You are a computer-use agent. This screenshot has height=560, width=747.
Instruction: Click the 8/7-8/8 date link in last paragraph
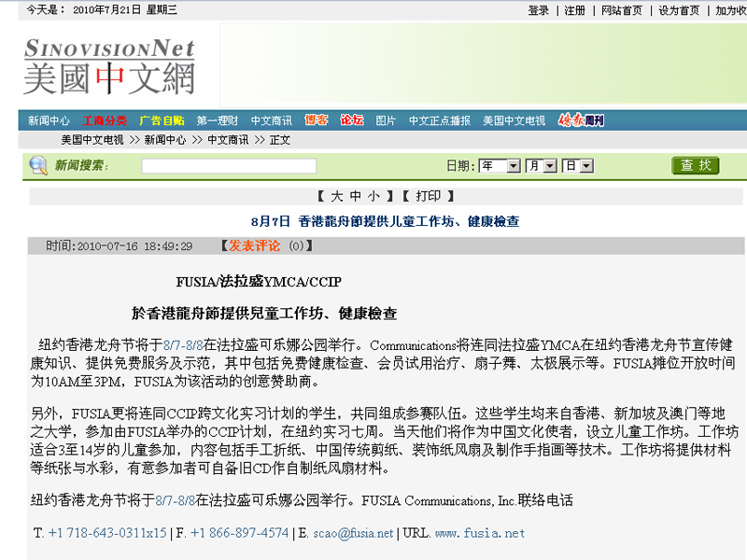click(x=176, y=500)
